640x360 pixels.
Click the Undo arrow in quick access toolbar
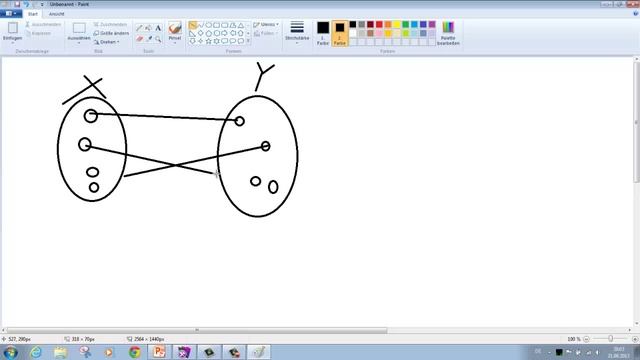26,4
